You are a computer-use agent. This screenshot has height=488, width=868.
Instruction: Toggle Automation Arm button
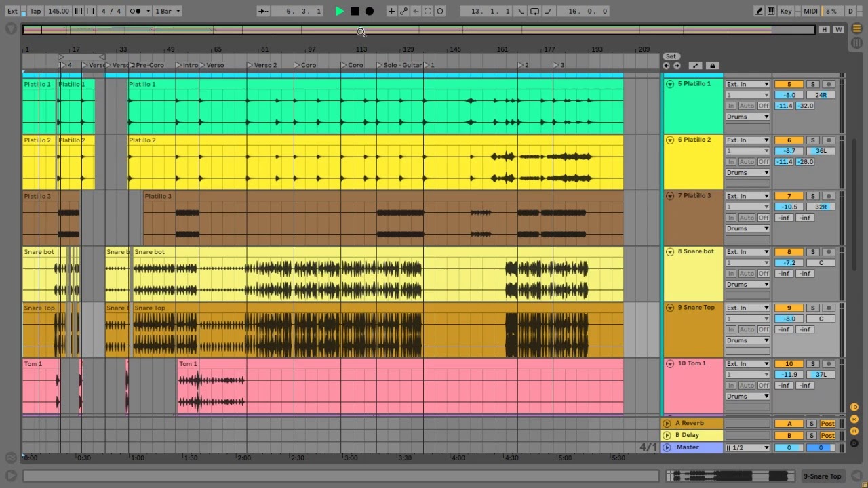403,11
